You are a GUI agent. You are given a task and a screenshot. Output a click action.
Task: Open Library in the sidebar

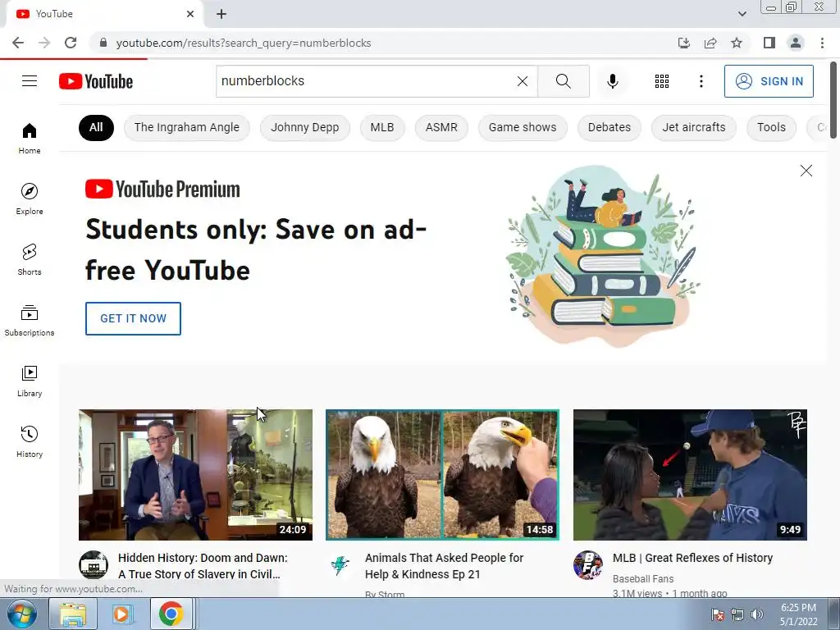click(30, 381)
